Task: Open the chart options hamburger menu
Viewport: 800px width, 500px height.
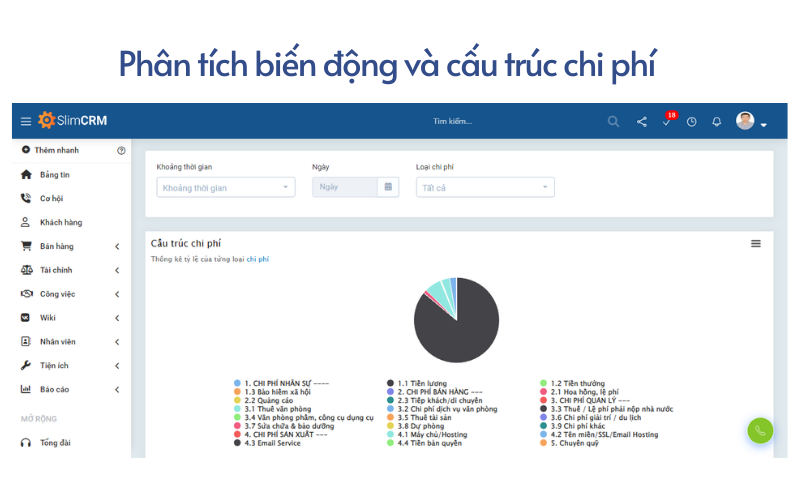Action: (756, 244)
